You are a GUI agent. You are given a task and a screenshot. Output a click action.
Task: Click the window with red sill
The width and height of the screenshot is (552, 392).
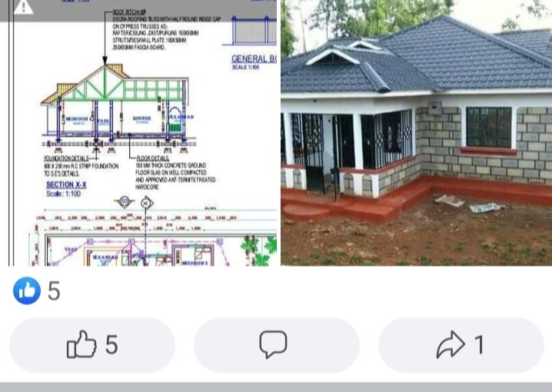point(488,130)
